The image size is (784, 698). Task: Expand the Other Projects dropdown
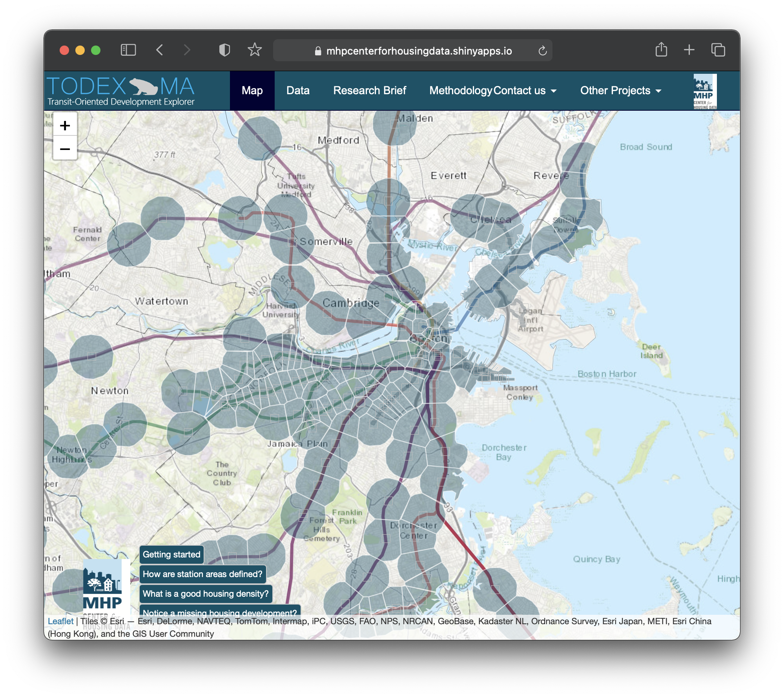pyautogui.click(x=621, y=91)
